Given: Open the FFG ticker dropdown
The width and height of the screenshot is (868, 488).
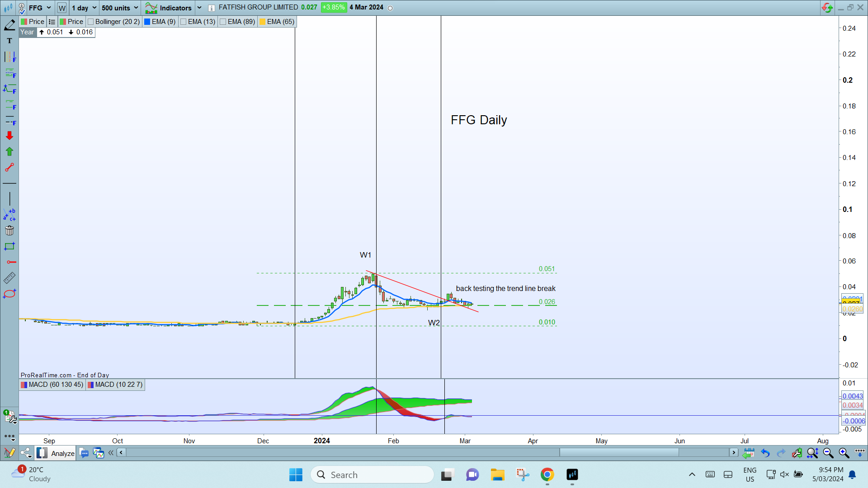Looking at the screenshot, I should 40,8.
